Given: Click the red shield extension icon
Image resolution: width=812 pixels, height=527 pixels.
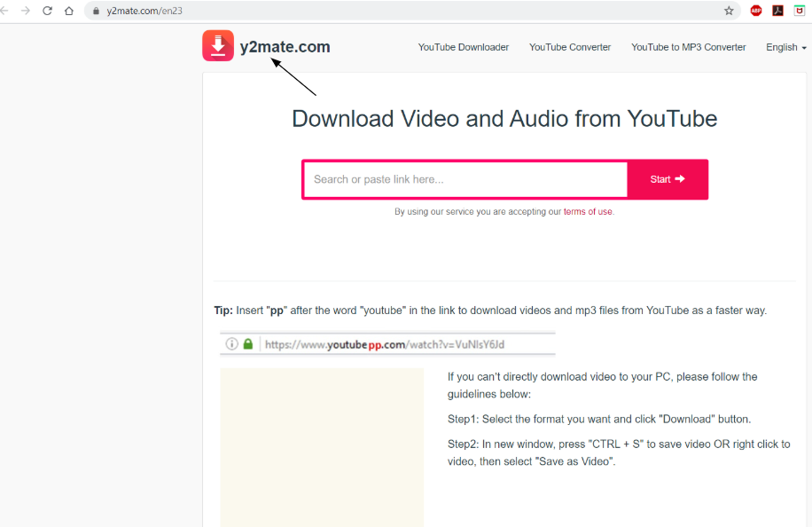Looking at the screenshot, I should pyautogui.click(x=800, y=11).
